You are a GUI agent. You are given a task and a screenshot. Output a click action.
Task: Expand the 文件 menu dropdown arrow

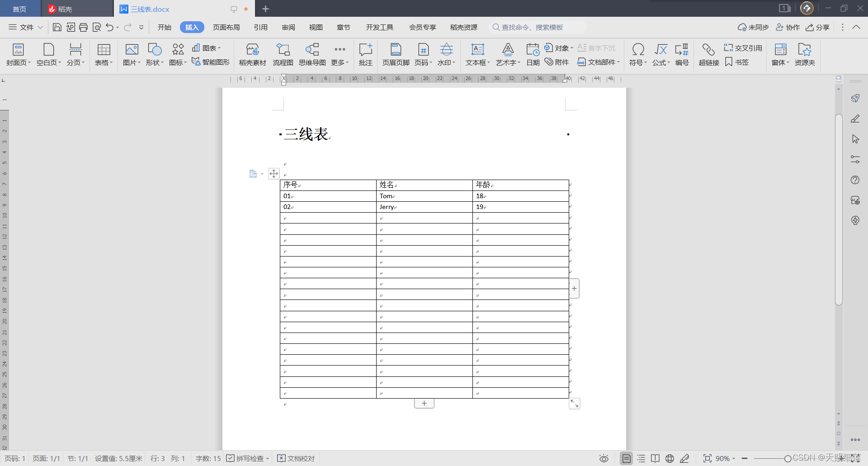[40, 27]
